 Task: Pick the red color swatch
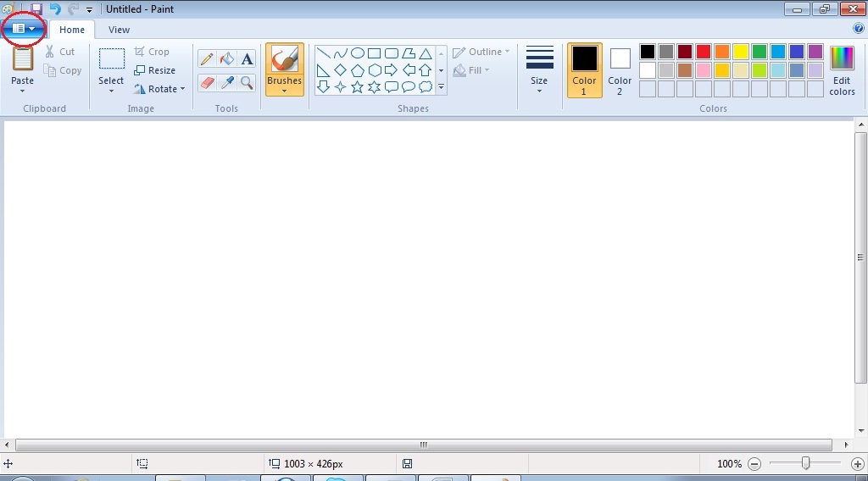[x=704, y=52]
